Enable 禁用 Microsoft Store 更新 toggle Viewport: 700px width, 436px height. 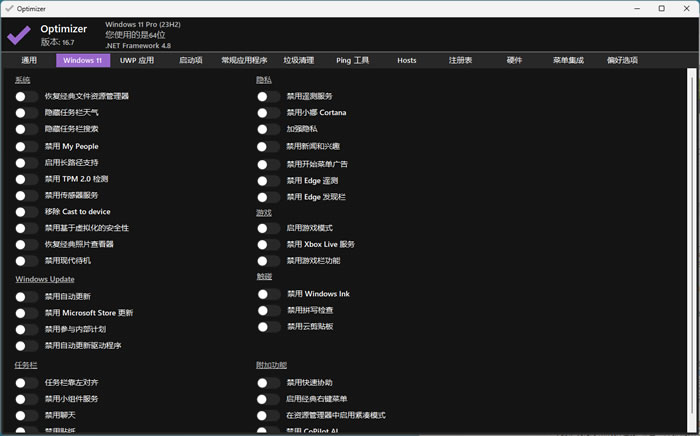(27, 313)
